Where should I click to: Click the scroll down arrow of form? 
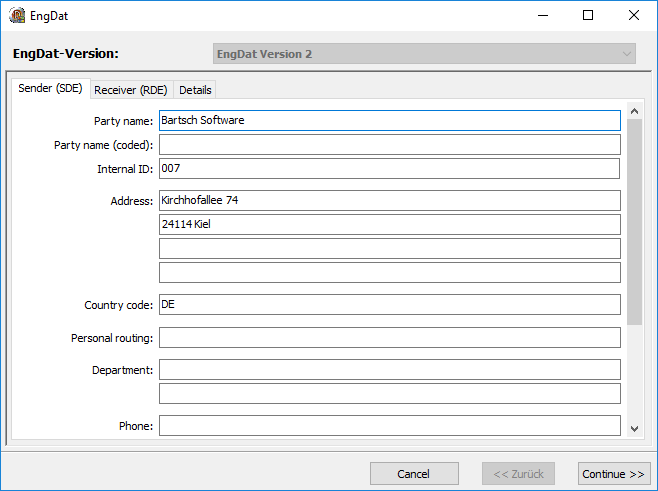[634, 428]
